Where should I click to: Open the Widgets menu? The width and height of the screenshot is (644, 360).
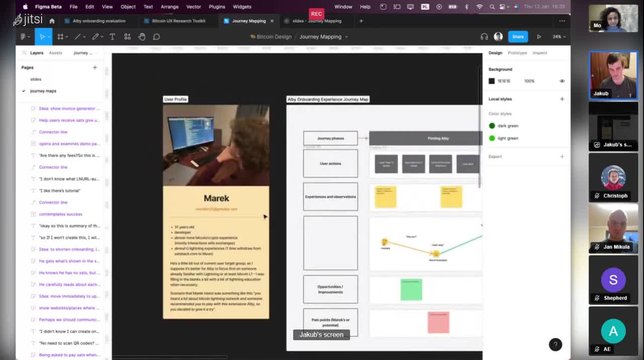[242, 7]
